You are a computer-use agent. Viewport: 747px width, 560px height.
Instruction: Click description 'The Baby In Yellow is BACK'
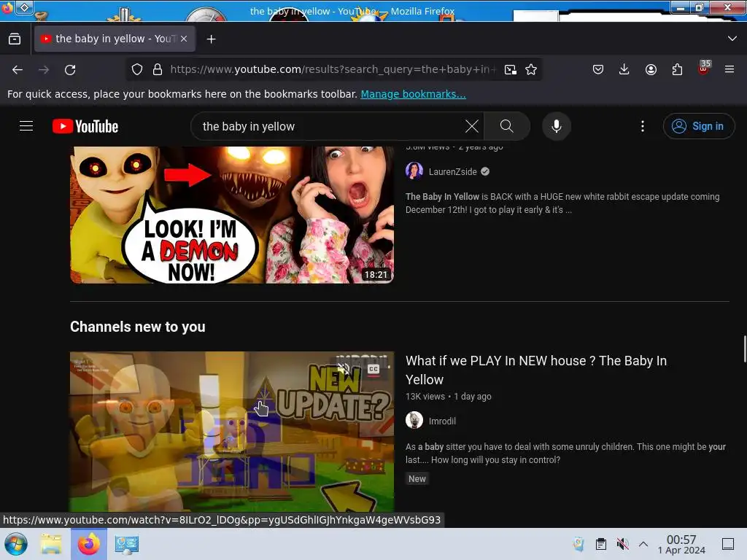(562, 203)
